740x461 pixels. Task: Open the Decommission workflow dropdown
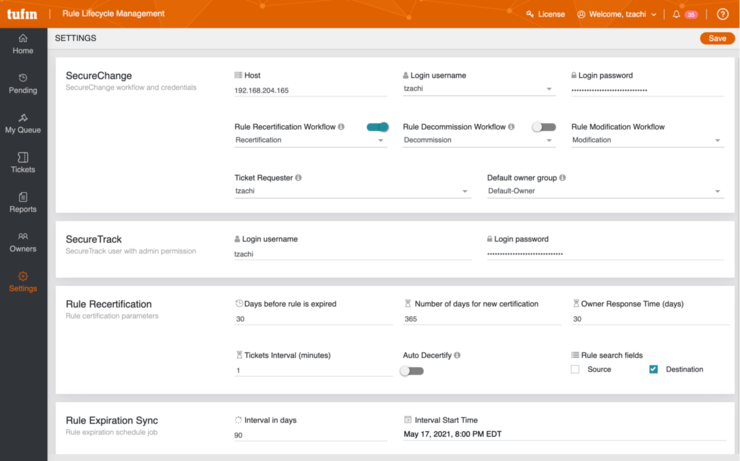click(479, 140)
